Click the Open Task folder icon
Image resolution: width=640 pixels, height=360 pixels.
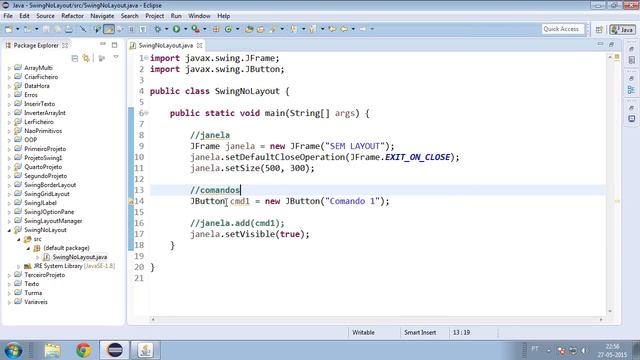(260, 29)
